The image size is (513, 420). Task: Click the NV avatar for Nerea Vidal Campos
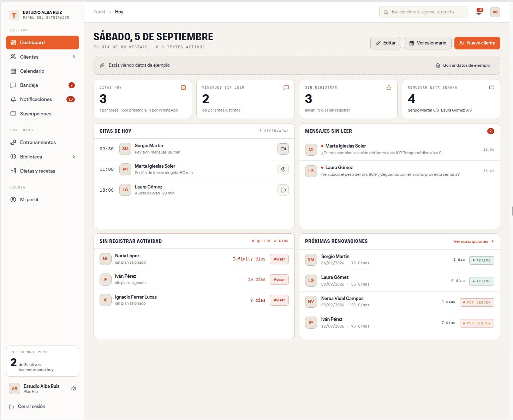[x=311, y=302]
